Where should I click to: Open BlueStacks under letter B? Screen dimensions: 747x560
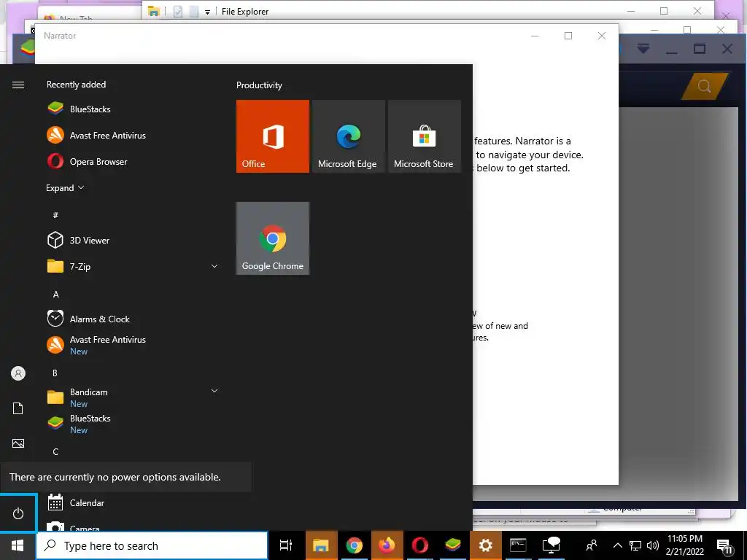(133, 424)
